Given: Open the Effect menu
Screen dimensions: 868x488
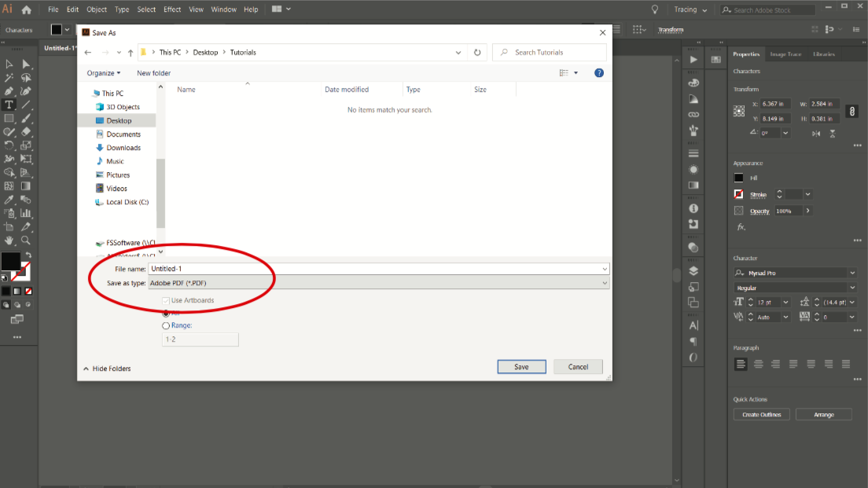Looking at the screenshot, I should tap(171, 9).
